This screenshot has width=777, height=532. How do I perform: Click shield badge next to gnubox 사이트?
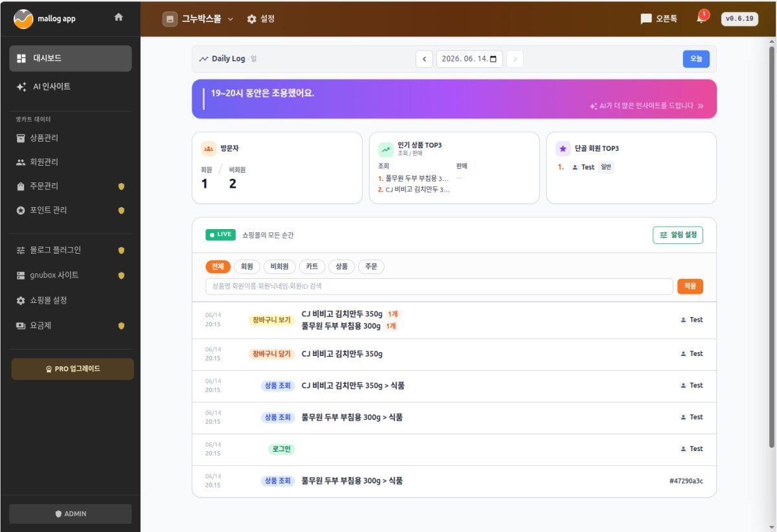(121, 276)
